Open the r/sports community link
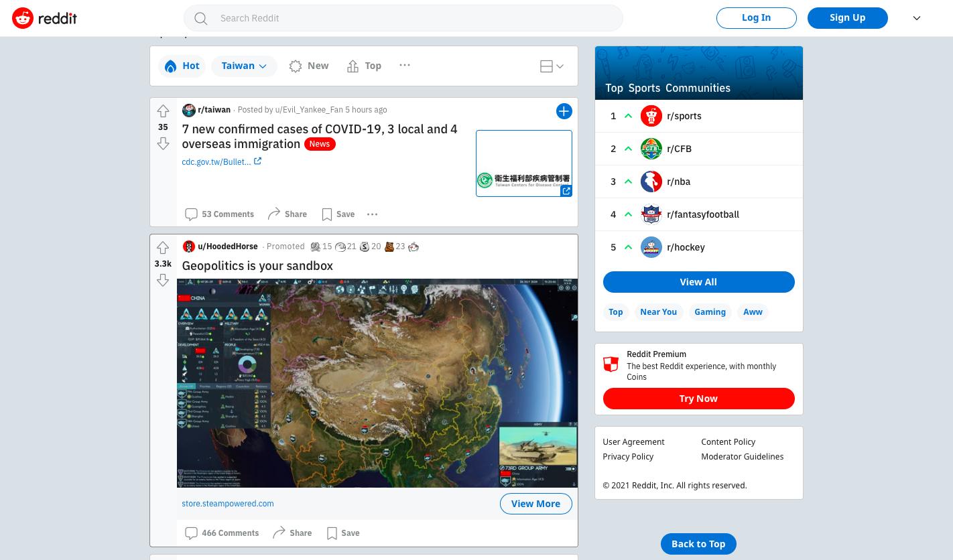This screenshot has width=953, height=560. [x=684, y=116]
